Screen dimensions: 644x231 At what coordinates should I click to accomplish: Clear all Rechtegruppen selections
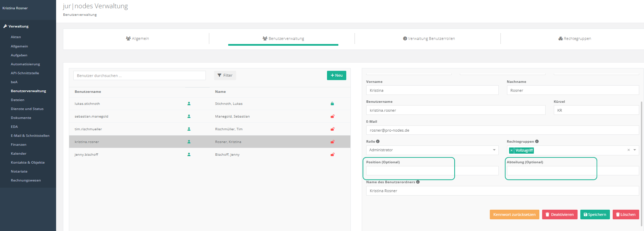pyautogui.click(x=629, y=150)
